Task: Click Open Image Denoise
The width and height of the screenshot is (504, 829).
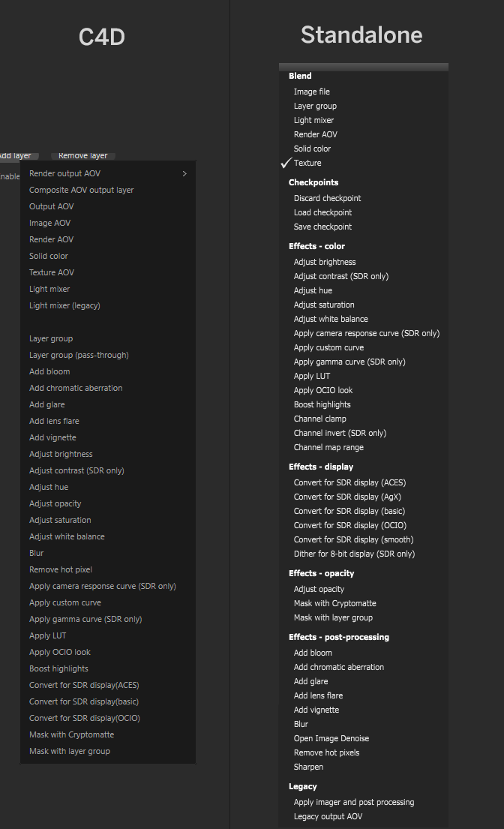Action: 331,738
